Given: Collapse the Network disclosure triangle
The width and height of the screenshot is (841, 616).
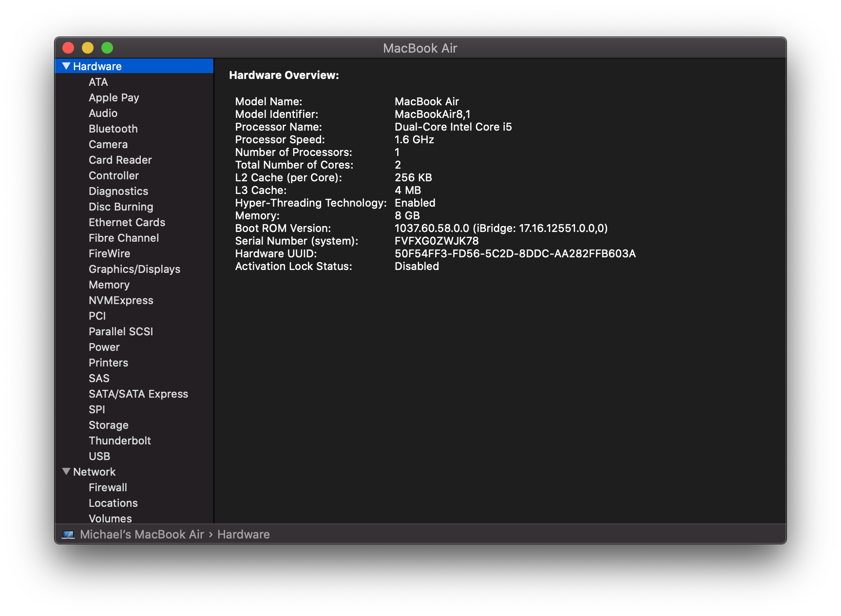Looking at the screenshot, I should tap(66, 472).
